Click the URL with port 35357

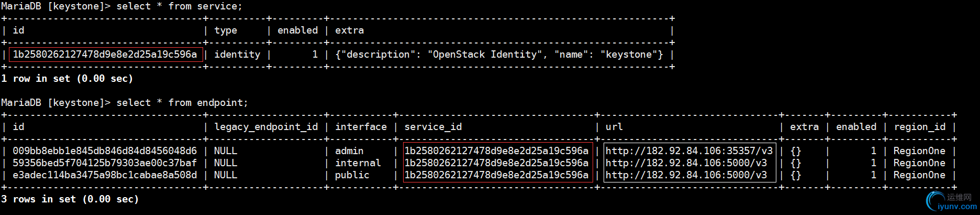tap(689, 151)
